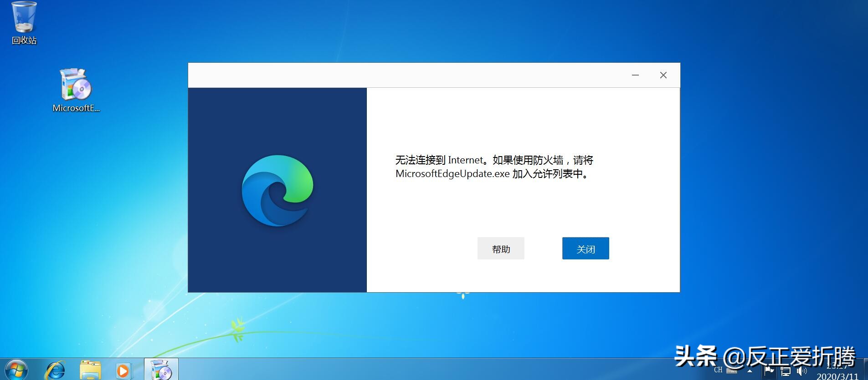This screenshot has width=868, height=380.
Task: Launch Internet Explorer from taskbar
Action: (56, 370)
